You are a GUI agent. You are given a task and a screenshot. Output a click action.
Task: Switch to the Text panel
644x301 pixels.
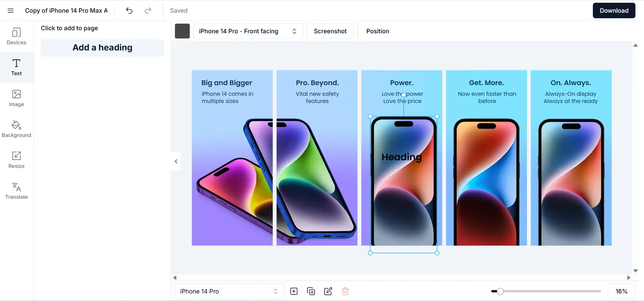point(16,67)
